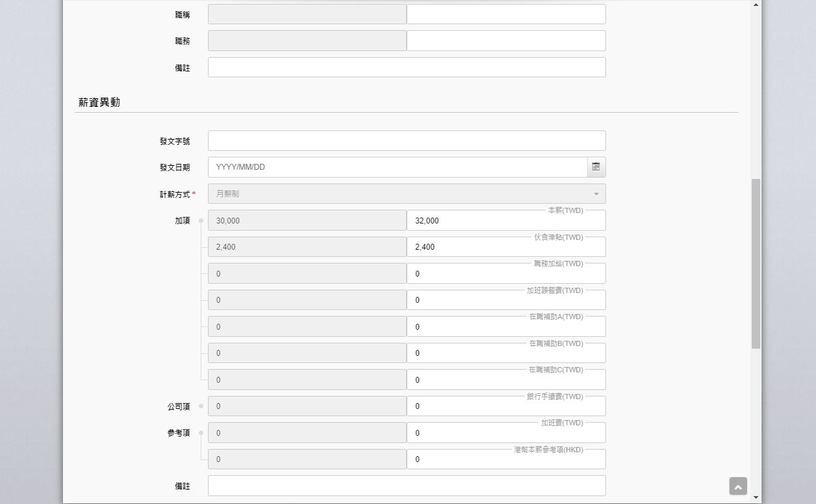This screenshot has height=504, width=816.
Task: Click the new 在職補助A amount field
Action: 506,327
